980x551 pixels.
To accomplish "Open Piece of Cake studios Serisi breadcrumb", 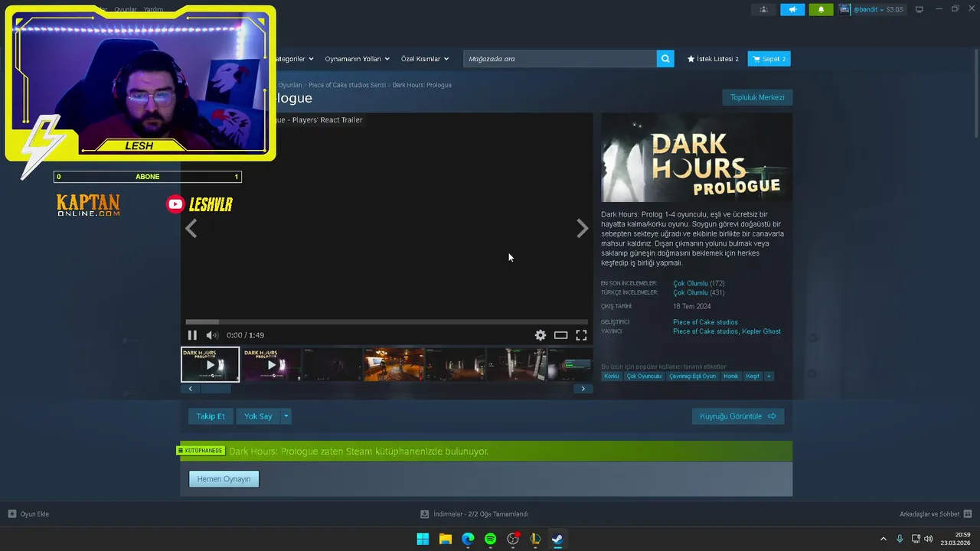I will pyautogui.click(x=347, y=85).
